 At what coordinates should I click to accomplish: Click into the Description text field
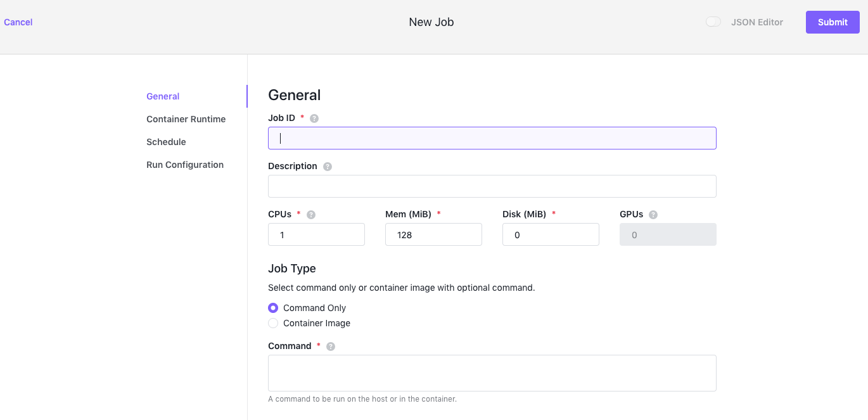[492, 186]
